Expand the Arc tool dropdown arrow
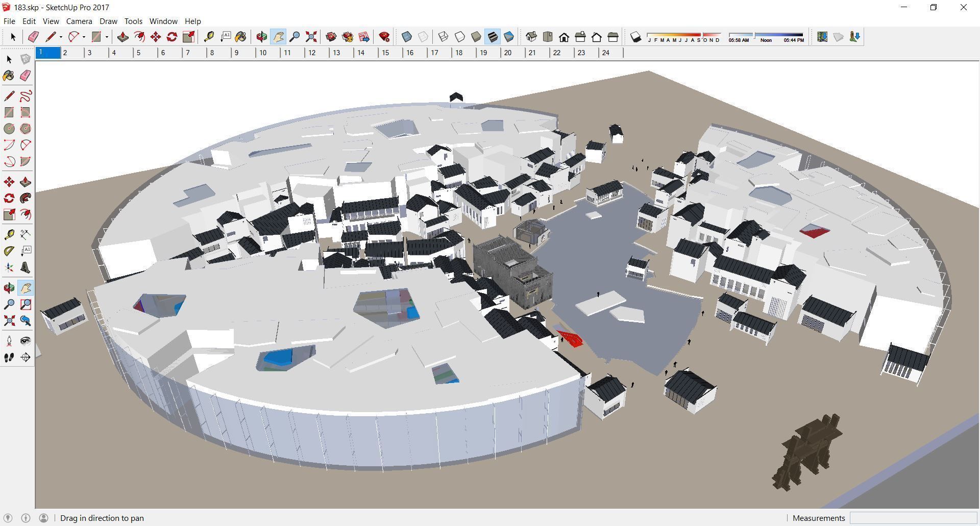This screenshot has width=980, height=526. pos(84,37)
